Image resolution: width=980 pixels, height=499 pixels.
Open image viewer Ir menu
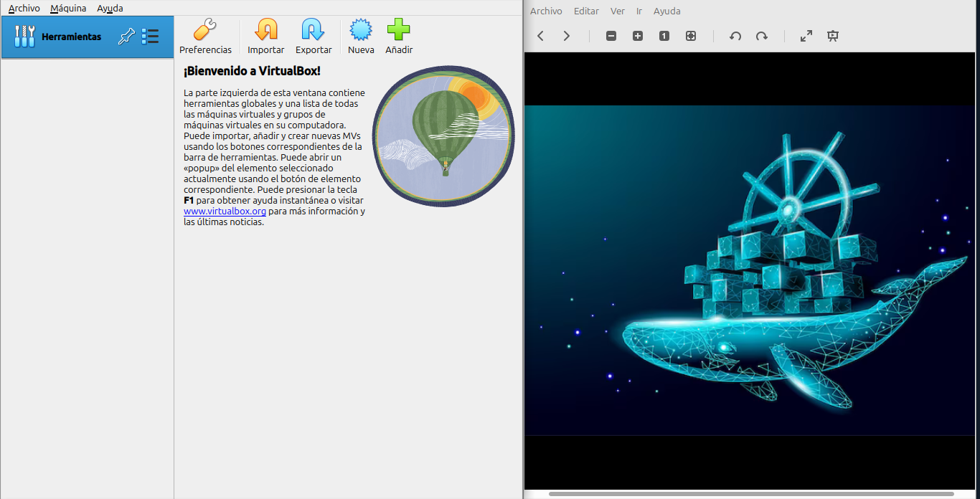point(639,11)
